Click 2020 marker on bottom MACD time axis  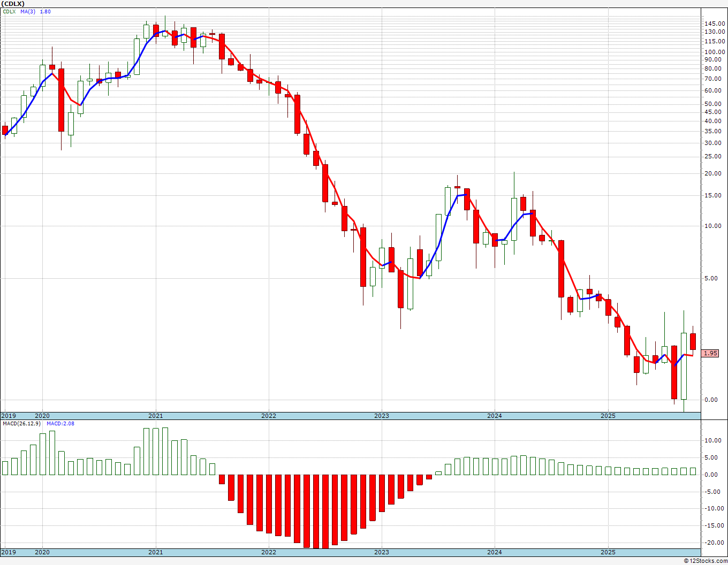coord(42,552)
